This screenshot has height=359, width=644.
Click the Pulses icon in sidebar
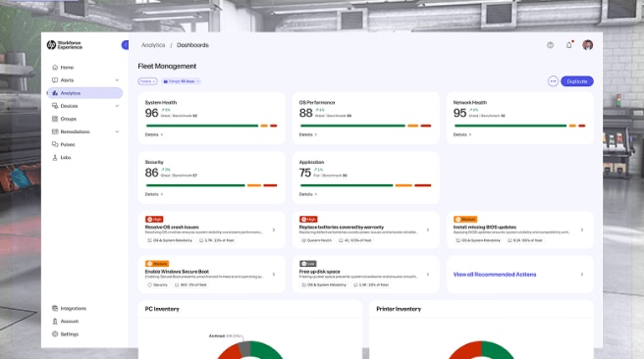point(55,144)
